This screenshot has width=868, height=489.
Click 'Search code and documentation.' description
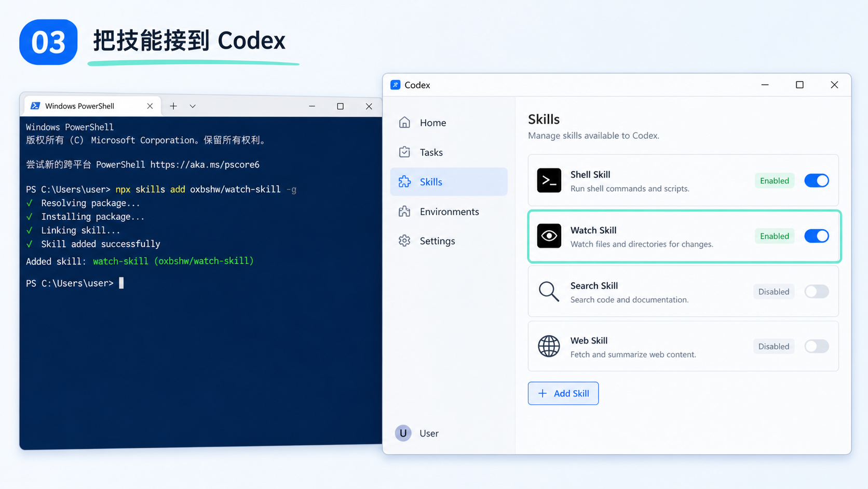(x=629, y=300)
